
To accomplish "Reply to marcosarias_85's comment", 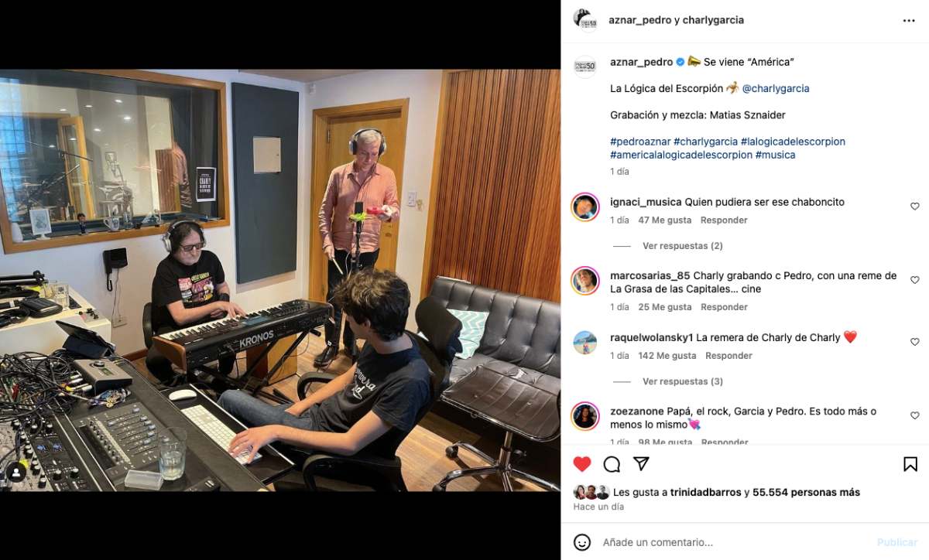I will (x=724, y=307).
